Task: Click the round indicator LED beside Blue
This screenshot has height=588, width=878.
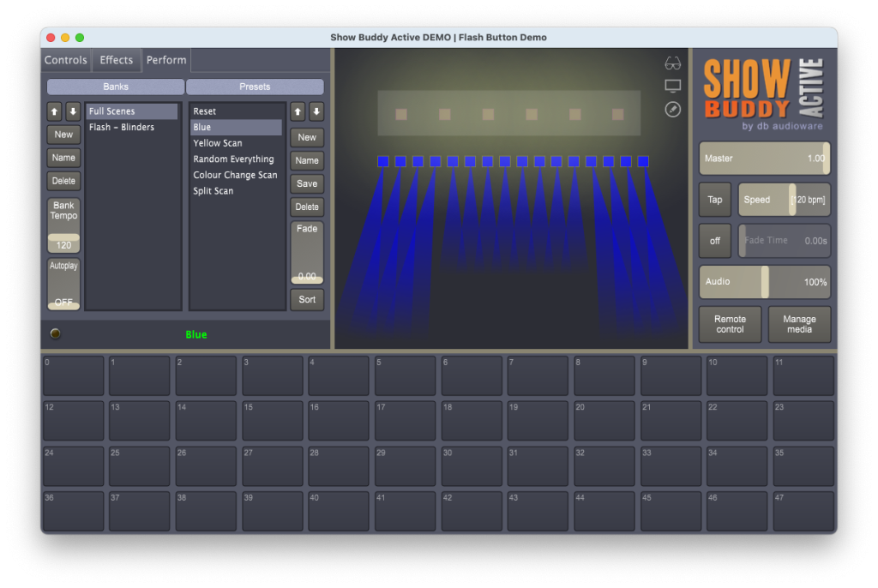Action: coord(56,334)
